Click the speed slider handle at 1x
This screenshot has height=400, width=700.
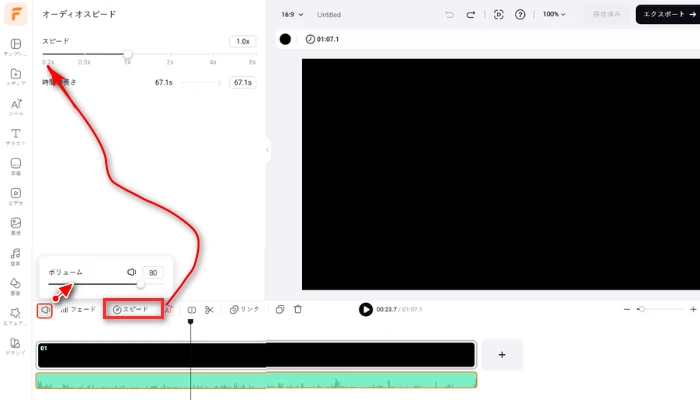tap(128, 54)
